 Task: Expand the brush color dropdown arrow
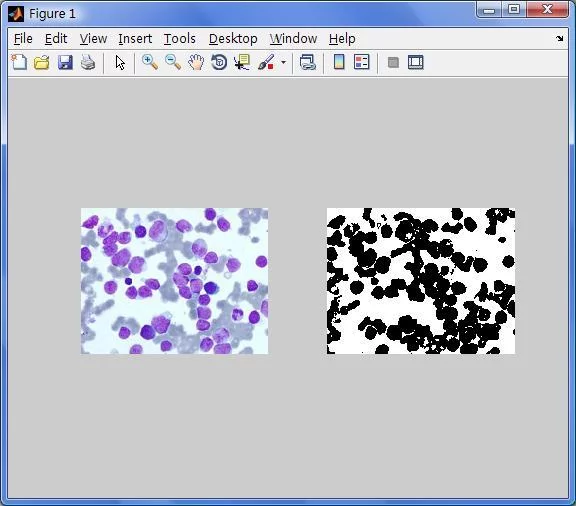coord(283,62)
